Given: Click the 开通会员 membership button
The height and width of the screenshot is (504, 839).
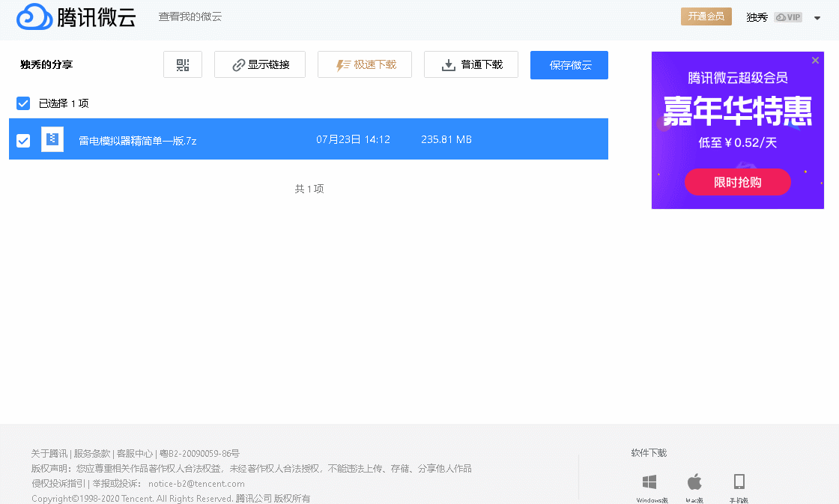Looking at the screenshot, I should 706,16.
